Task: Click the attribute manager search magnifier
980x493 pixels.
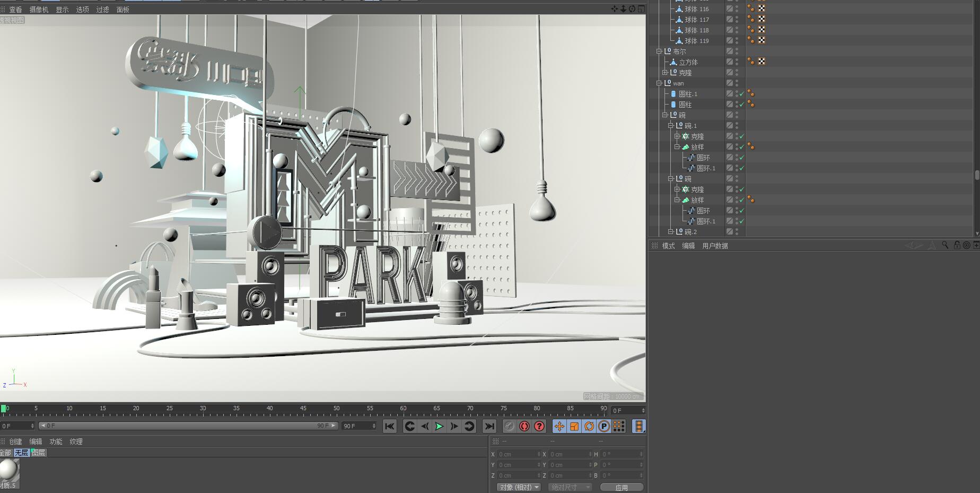Action: [945, 245]
